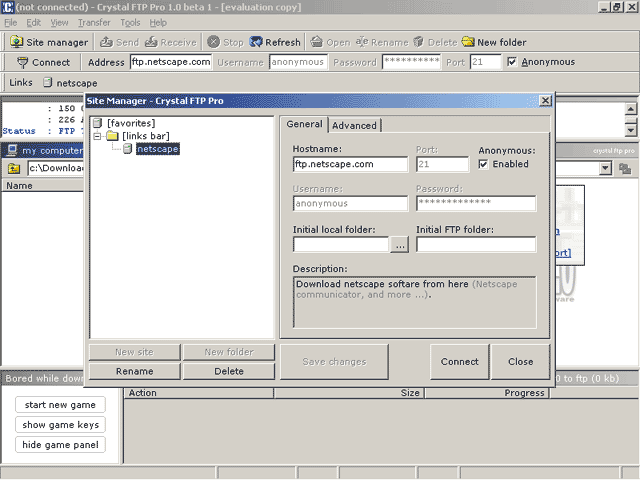Close the Site Manager dialog with the X

pos(545,100)
